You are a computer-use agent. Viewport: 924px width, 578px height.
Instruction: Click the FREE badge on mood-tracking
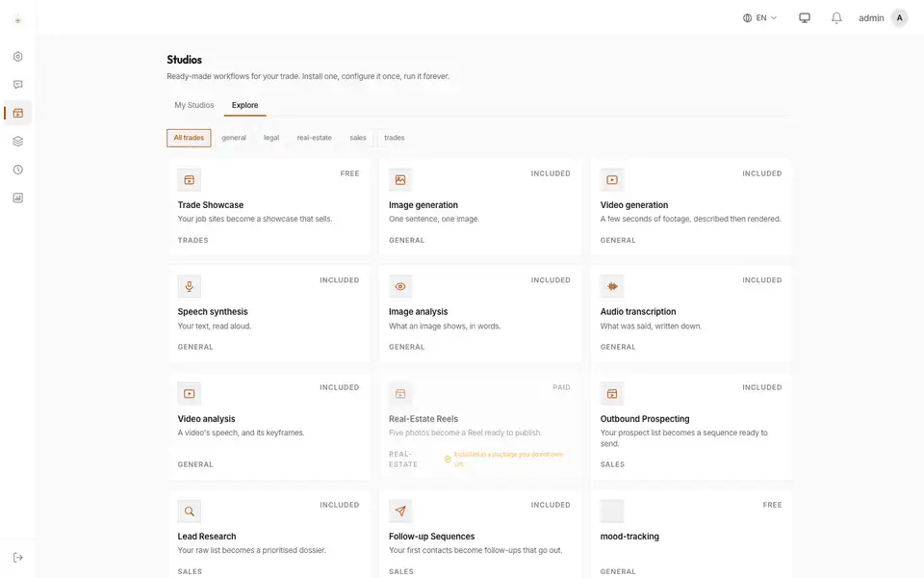coord(772,505)
